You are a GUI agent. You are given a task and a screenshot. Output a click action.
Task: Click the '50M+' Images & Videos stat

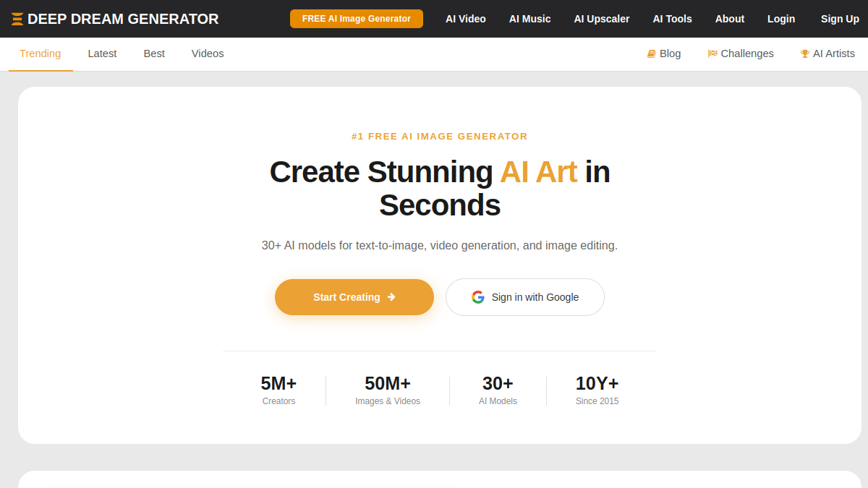388,390
